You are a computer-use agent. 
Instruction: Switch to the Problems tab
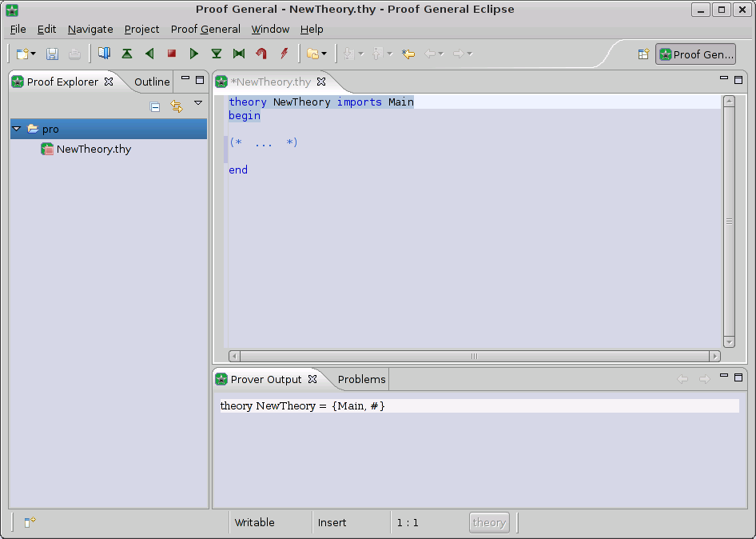pos(361,380)
